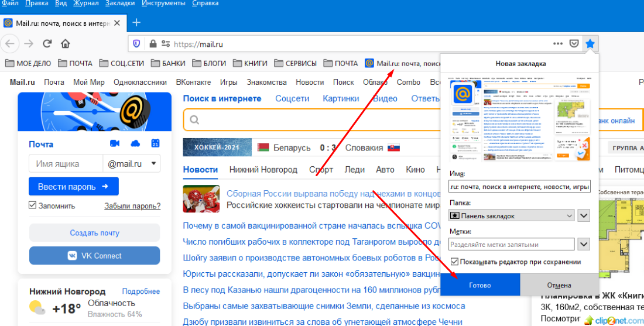Select the Соцсети search tab
The width and height of the screenshot is (644, 326).
292,98
